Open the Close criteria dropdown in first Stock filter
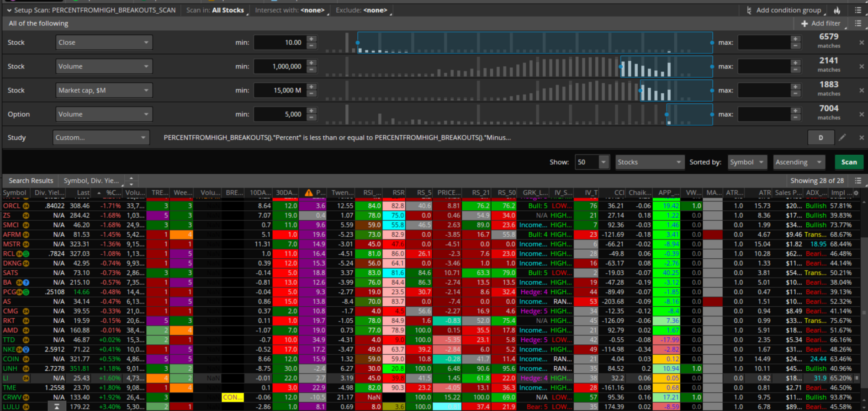Image resolution: width=868 pixels, height=411 pixels. click(x=104, y=43)
